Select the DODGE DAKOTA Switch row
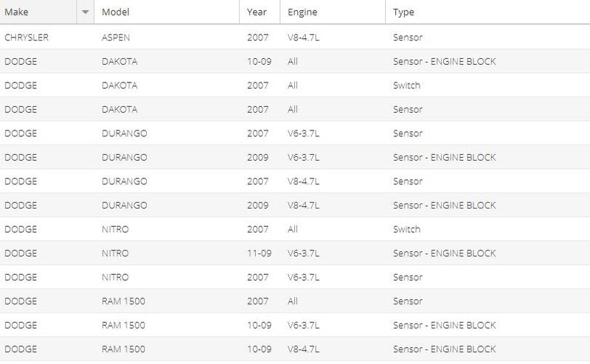Screen dimensions: 590x364 coord(295,85)
